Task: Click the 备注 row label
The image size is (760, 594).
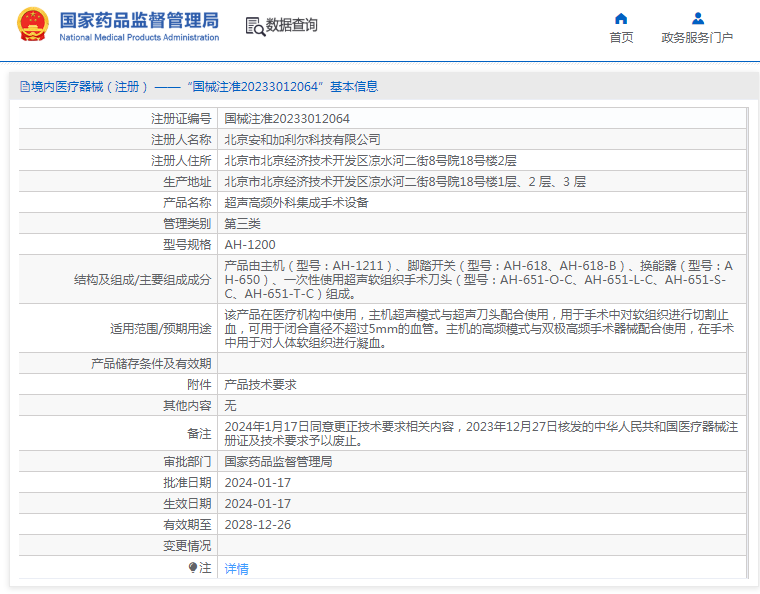Action: click(199, 434)
